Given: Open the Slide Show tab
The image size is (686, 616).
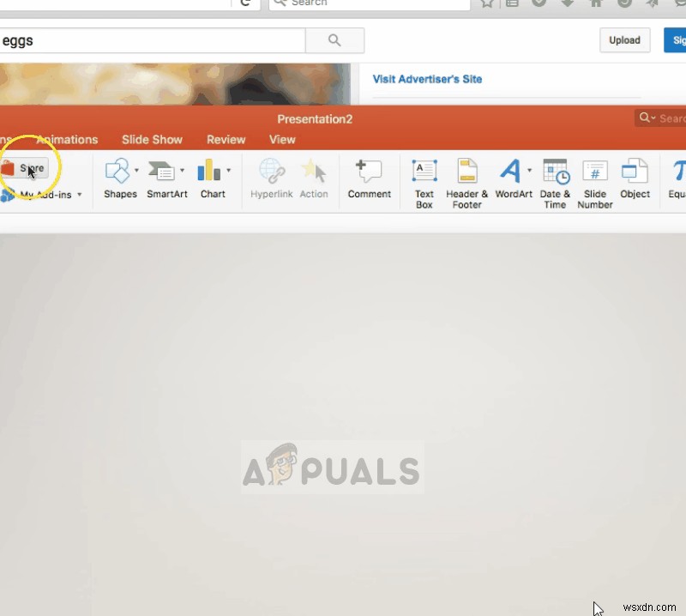Looking at the screenshot, I should point(152,139).
